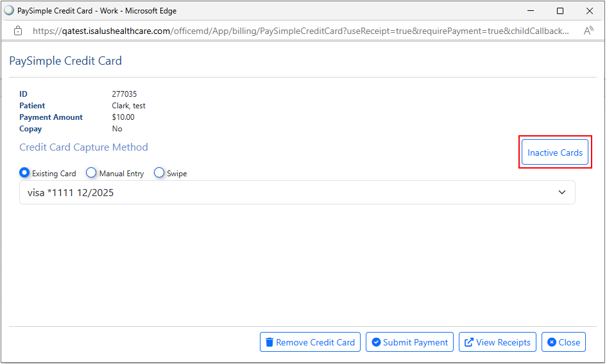Select the Swipe radio option

click(159, 172)
